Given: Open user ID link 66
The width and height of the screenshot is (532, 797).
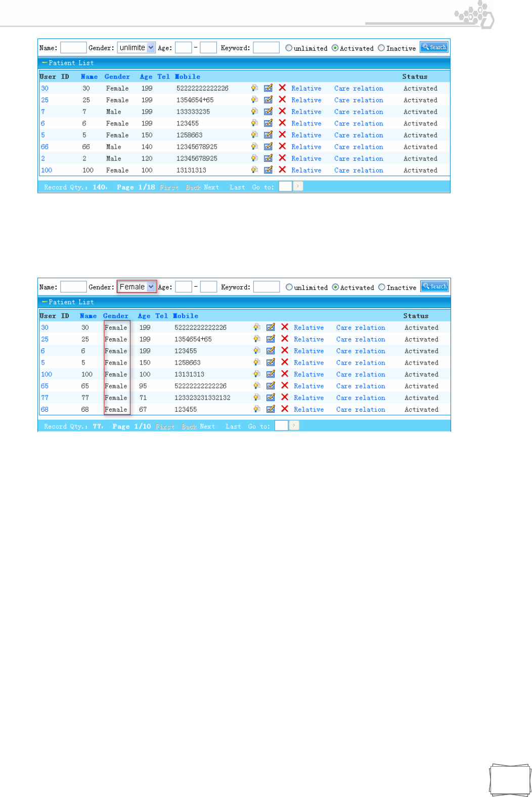Looking at the screenshot, I should 45,147.
